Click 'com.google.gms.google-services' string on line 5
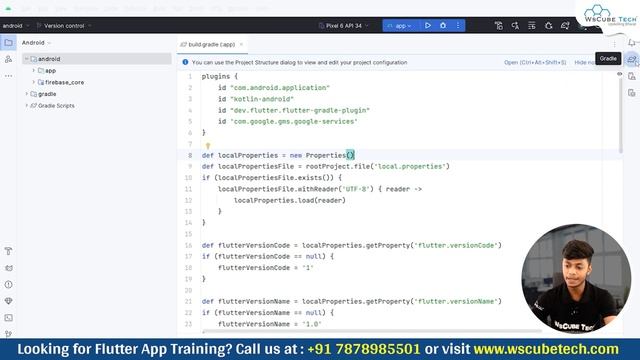Viewport: 640px width, 360px height. [x=294, y=121]
